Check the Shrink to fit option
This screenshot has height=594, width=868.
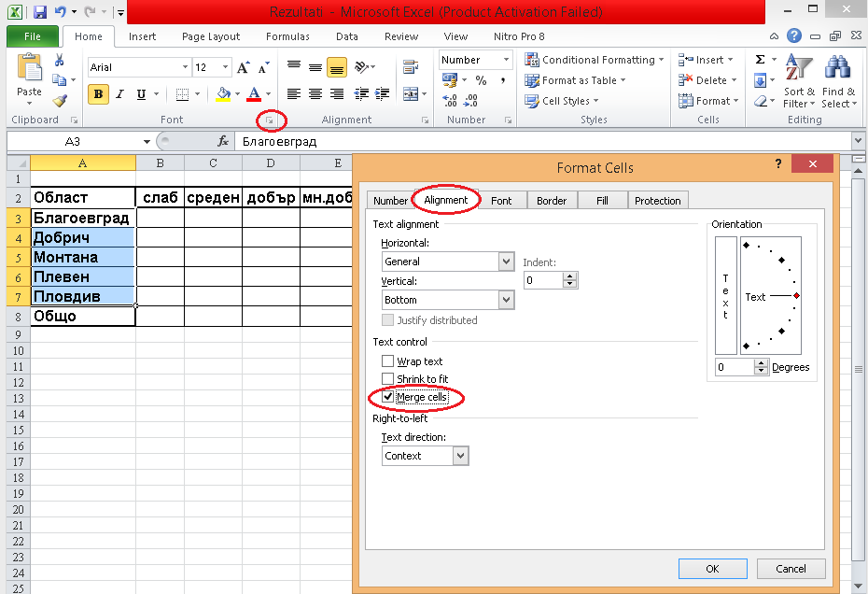coord(388,379)
